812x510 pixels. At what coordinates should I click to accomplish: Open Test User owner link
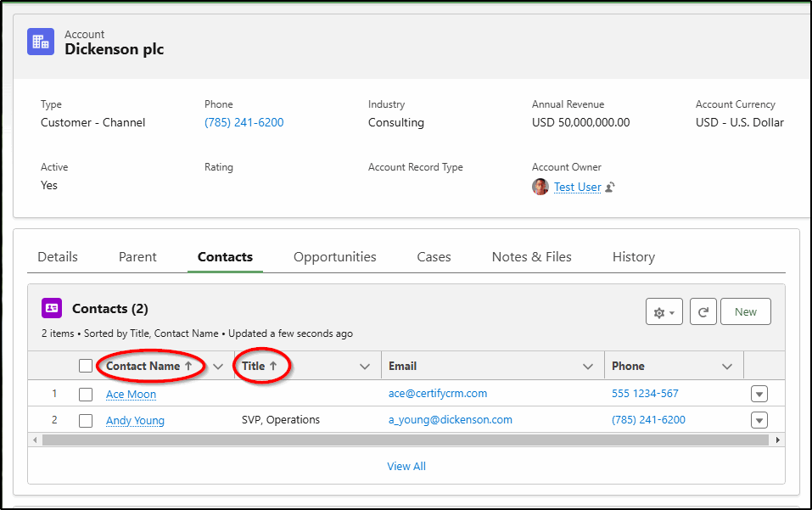tap(578, 187)
